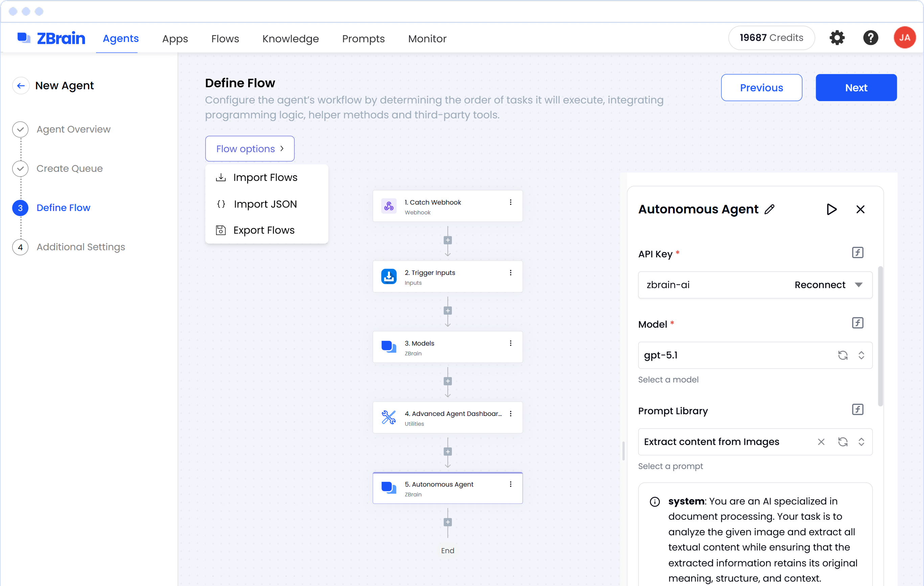Click the Next button
The width and height of the screenshot is (924, 586).
[x=856, y=88]
